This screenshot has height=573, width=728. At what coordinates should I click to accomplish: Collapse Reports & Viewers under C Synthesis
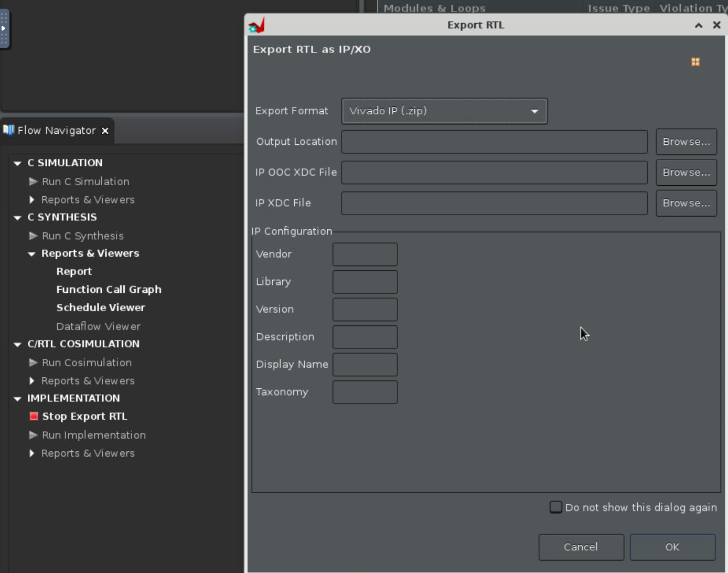click(x=31, y=254)
